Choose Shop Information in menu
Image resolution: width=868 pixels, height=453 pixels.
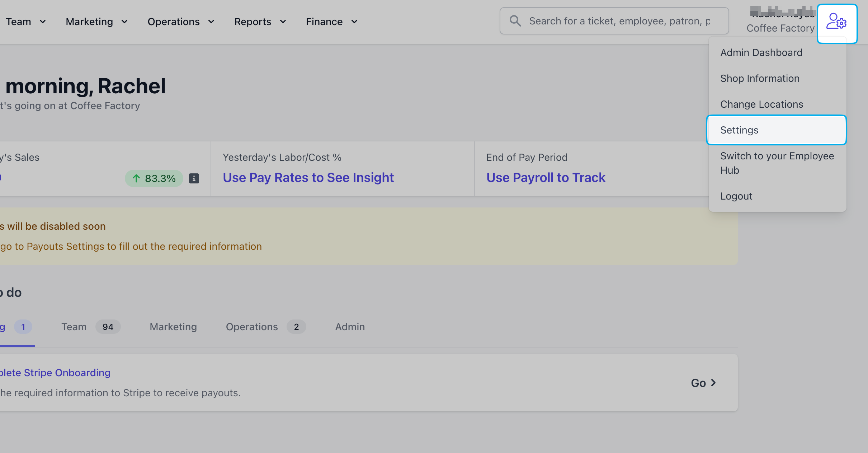(760, 78)
